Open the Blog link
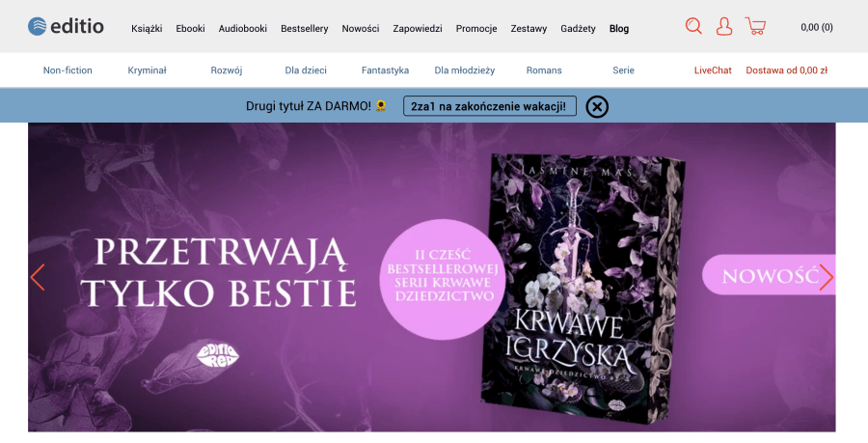Image resolution: width=868 pixels, height=443 pixels. 619,28
